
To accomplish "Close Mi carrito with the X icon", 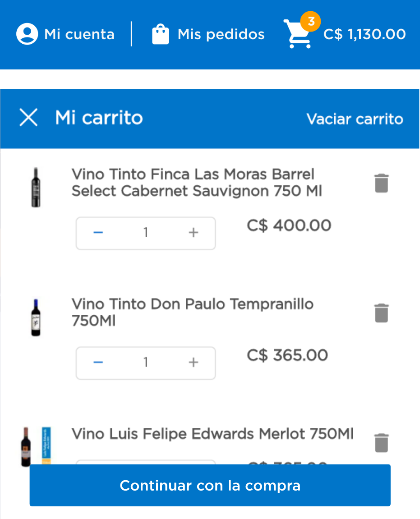I will (x=28, y=118).
